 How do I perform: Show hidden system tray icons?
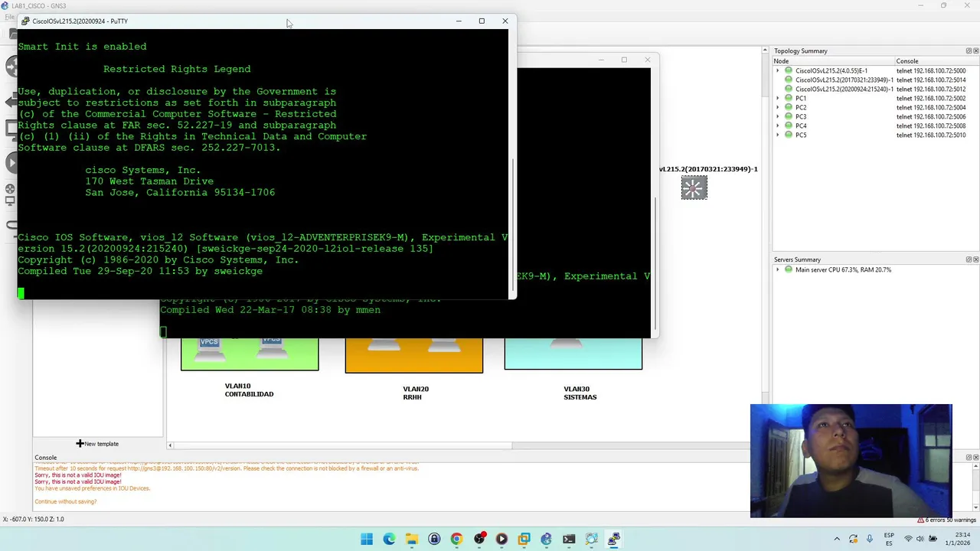[837, 539]
